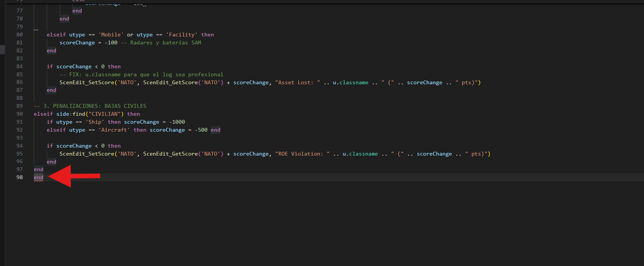Click the comment '-- 3. PENALIZACIONES: BAJAS CIVILES'
This screenshot has width=644, height=266.
[x=90, y=106]
